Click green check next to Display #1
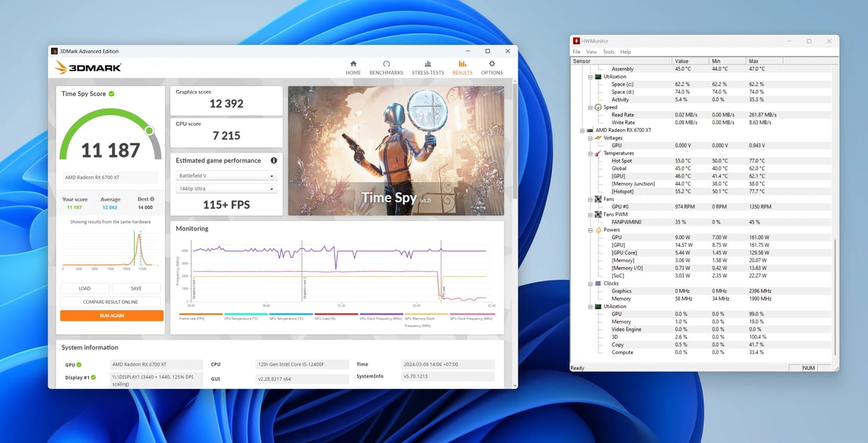 point(93,377)
